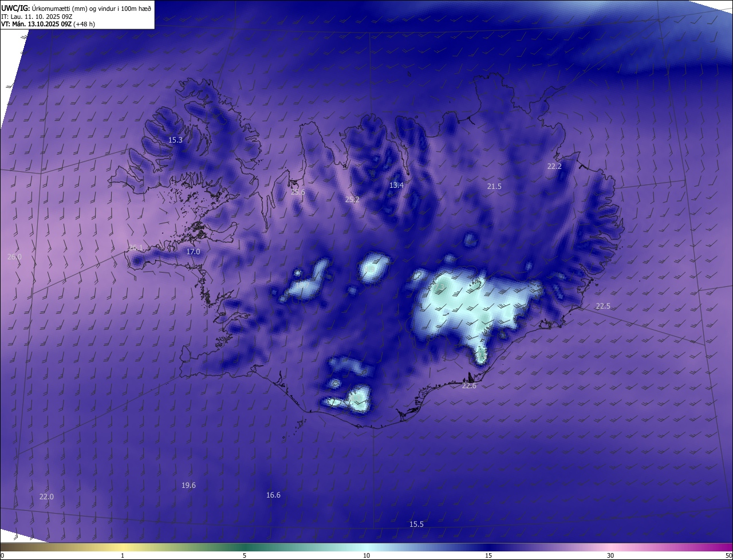
Task: Click the 25.2 value label
Action: [x=352, y=200]
